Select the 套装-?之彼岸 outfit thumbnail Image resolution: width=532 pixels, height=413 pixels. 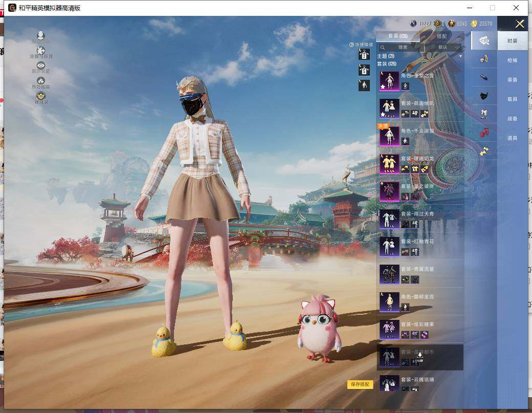[x=389, y=191]
